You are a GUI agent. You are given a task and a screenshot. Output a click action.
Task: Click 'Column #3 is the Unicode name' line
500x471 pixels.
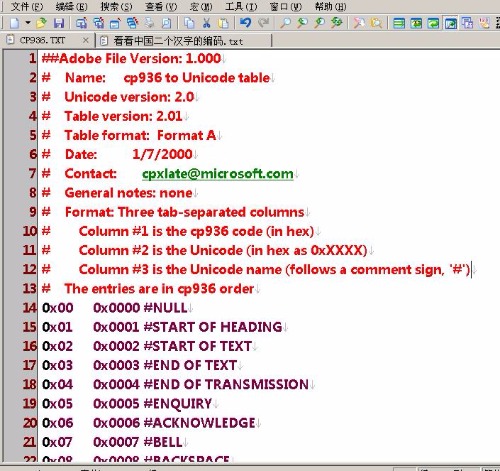274,270
